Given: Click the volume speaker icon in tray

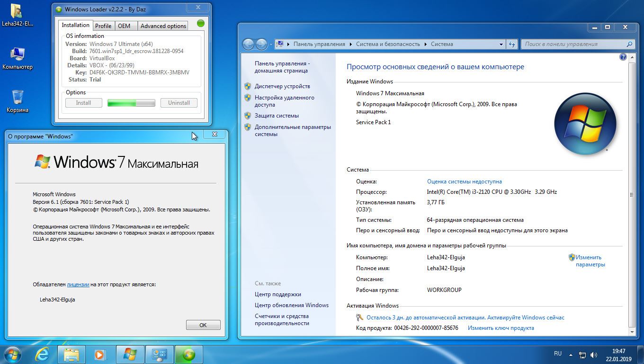Looking at the screenshot, I should tap(594, 355).
